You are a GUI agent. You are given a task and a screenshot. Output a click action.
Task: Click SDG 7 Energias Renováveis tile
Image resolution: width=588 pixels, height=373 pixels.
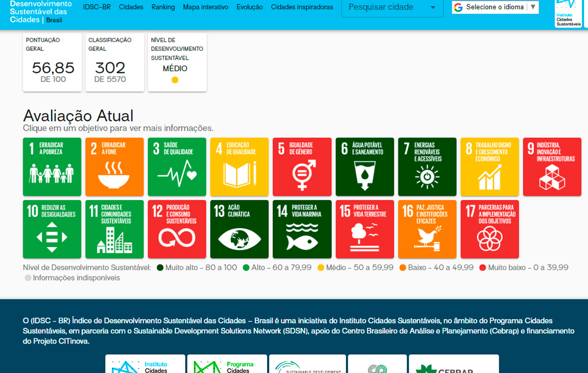coord(427,166)
